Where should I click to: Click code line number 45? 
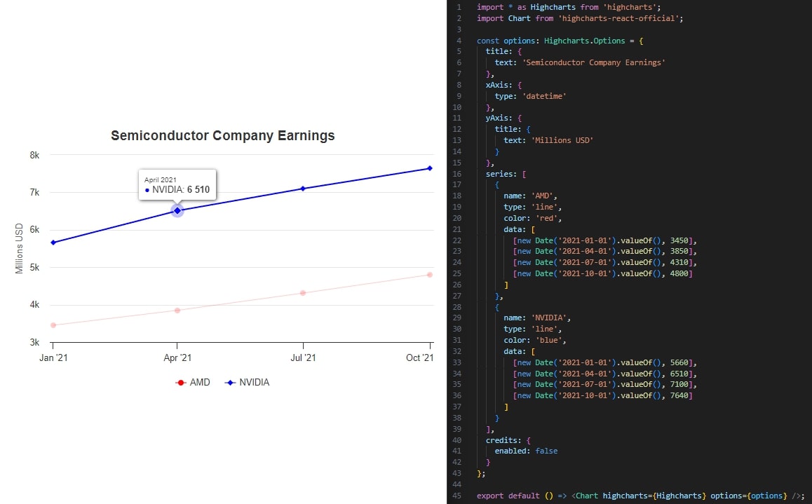coord(456,496)
